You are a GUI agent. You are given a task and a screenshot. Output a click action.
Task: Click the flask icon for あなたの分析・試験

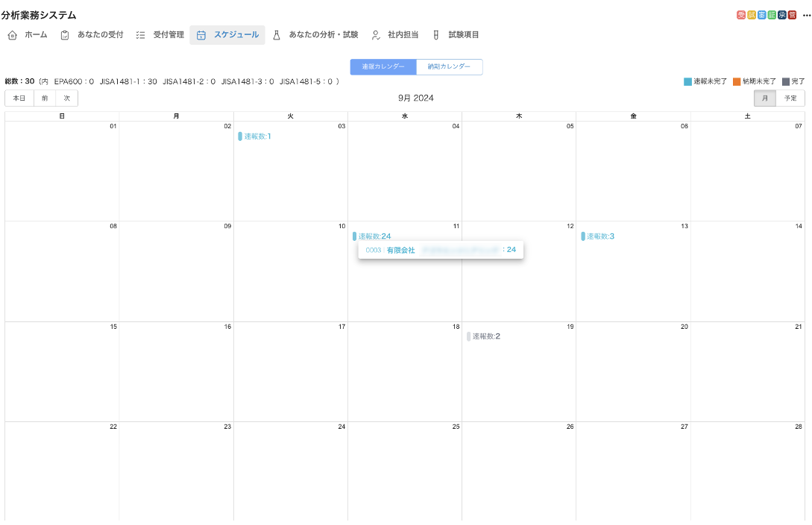click(x=277, y=35)
